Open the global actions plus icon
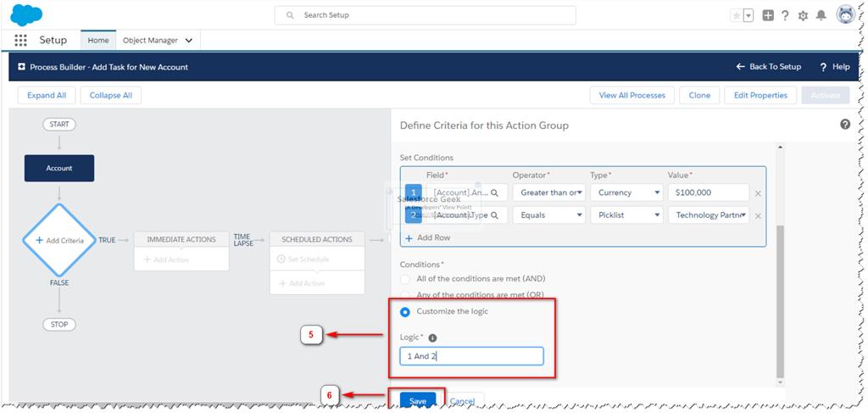868x413 pixels. click(768, 15)
